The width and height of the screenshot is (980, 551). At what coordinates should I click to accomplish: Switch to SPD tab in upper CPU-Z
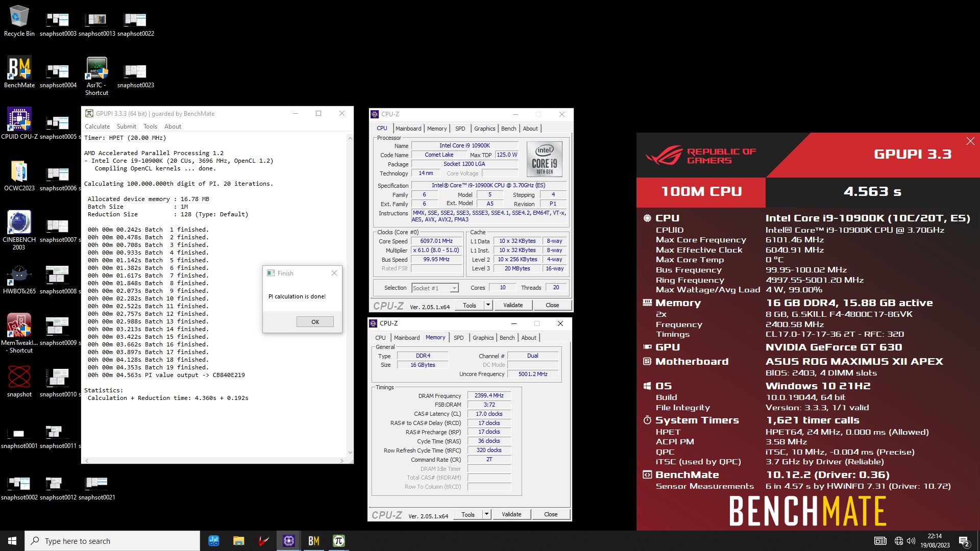[460, 129]
